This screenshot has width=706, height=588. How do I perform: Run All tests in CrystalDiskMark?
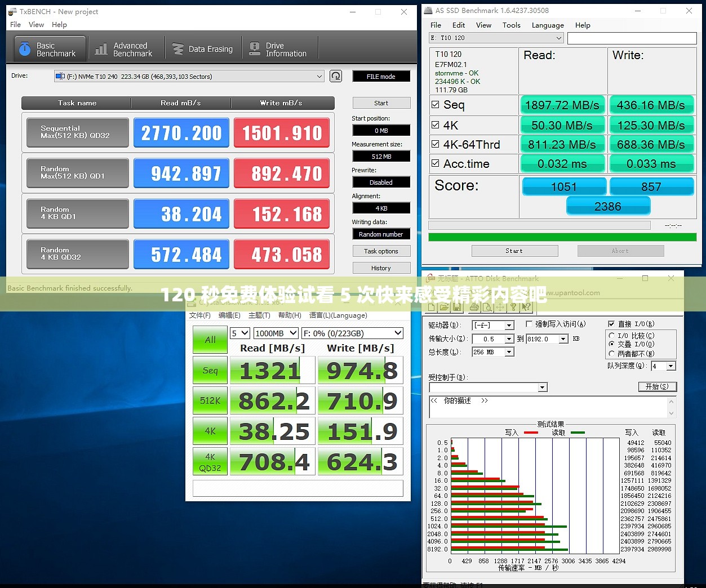[x=210, y=340]
